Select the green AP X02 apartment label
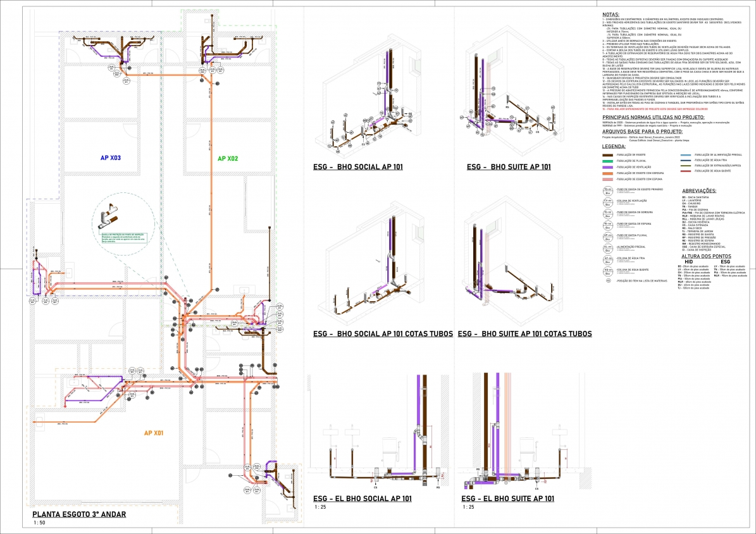 [x=227, y=158]
